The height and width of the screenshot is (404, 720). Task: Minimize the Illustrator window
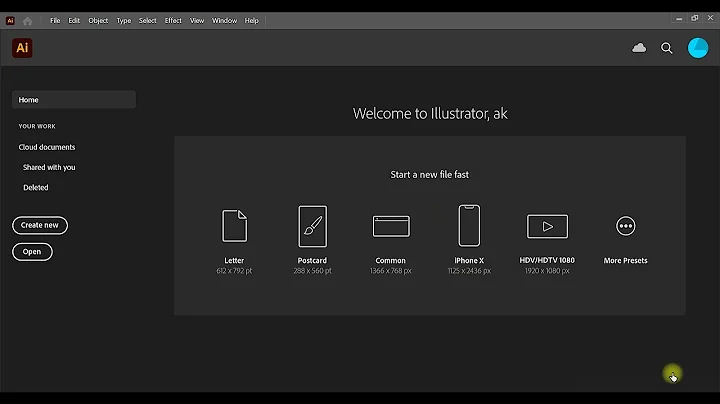click(679, 19)
